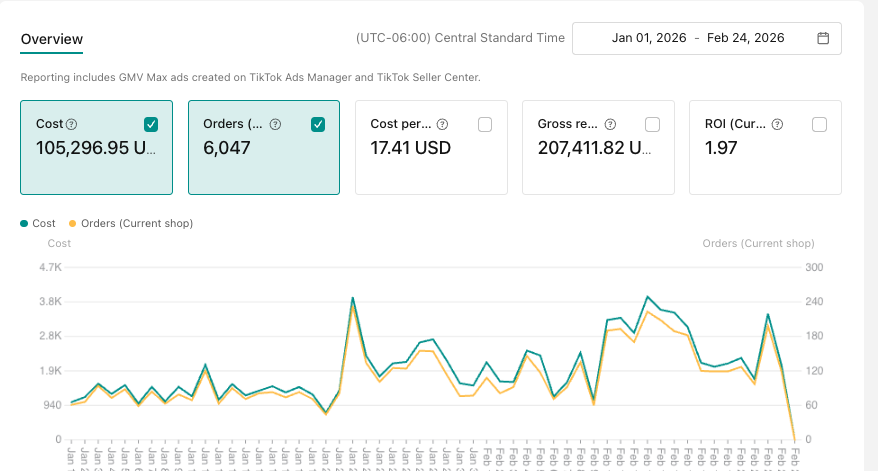878x471 pixels.
Task: Click help icon next to Gross revenue
Action: tap(610, 125)
